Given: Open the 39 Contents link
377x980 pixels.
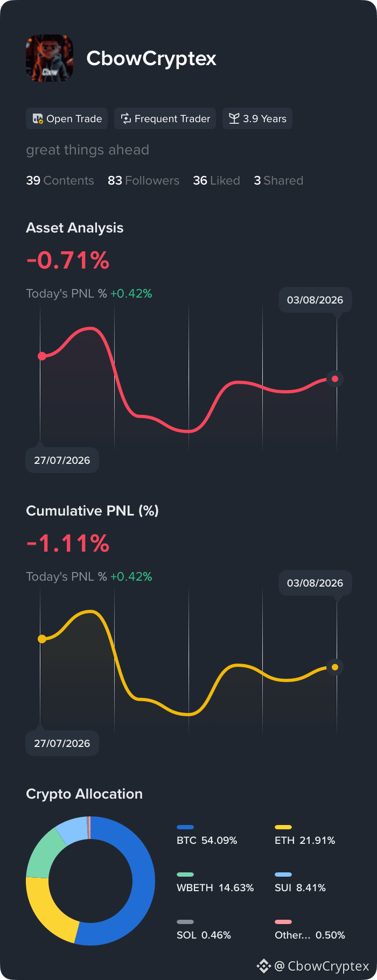Looking at the screenshot, I should point(60,180).
